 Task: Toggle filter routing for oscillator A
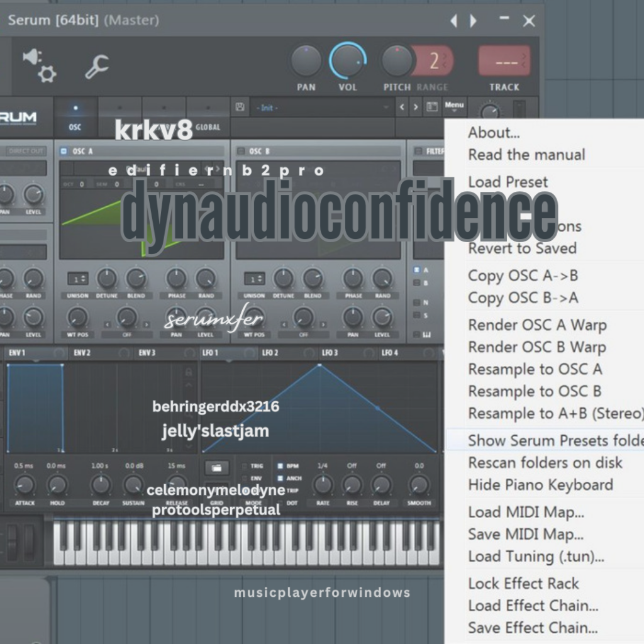(416, 270)
